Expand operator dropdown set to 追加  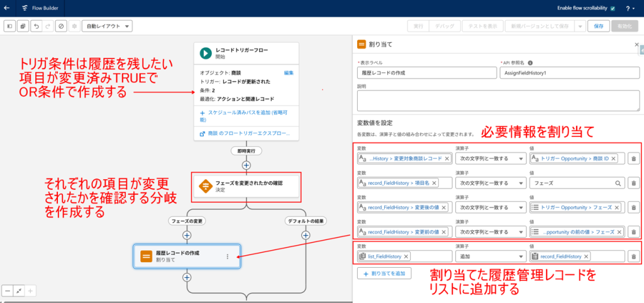[x=491, y=256]
